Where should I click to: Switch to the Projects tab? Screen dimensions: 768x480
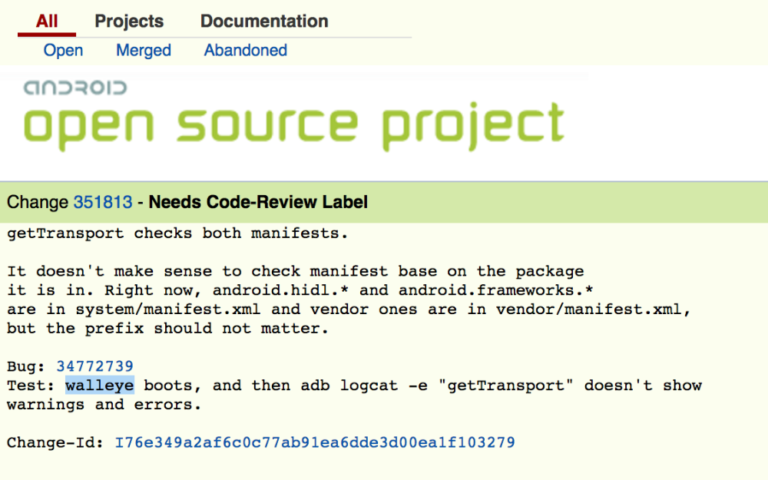click(129, 21)
